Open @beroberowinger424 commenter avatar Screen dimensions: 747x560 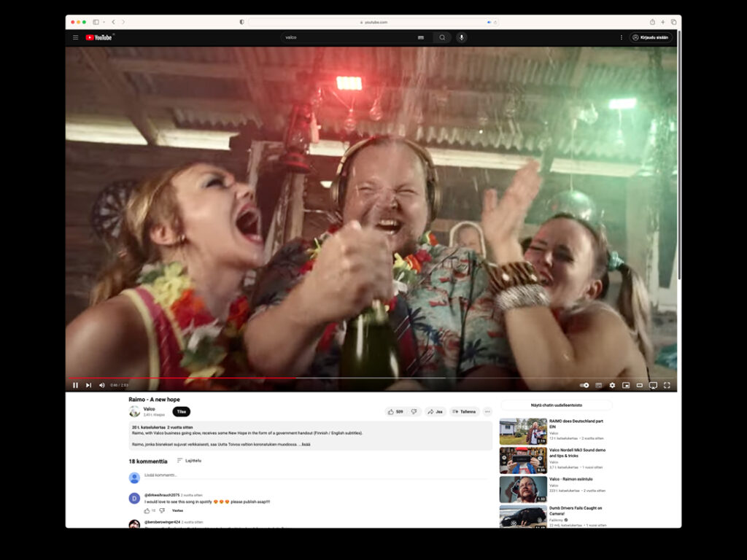(134, 524)
